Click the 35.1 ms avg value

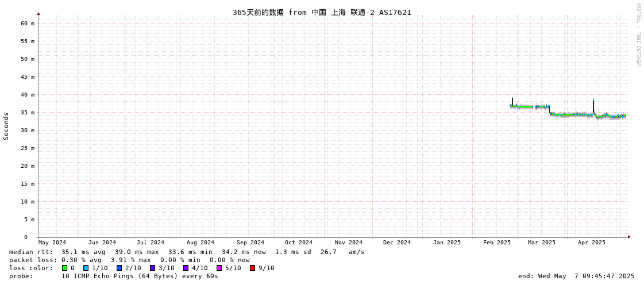pos(83,252)
